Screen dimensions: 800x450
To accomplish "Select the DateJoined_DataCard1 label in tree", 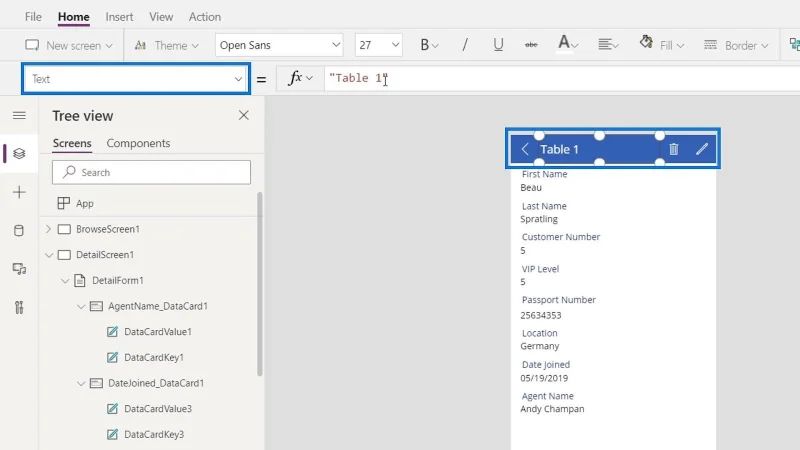I will click(156, 383).
